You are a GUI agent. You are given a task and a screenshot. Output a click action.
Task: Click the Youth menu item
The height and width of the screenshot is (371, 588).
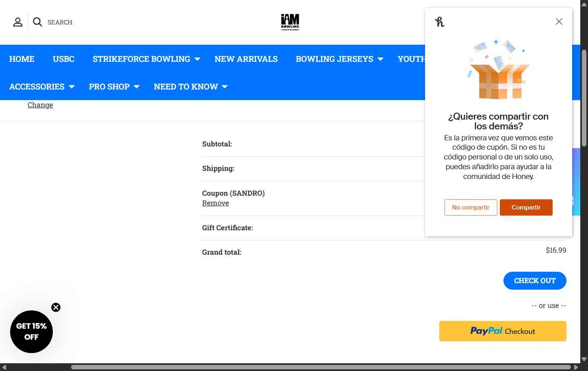(x=411, y=59)
